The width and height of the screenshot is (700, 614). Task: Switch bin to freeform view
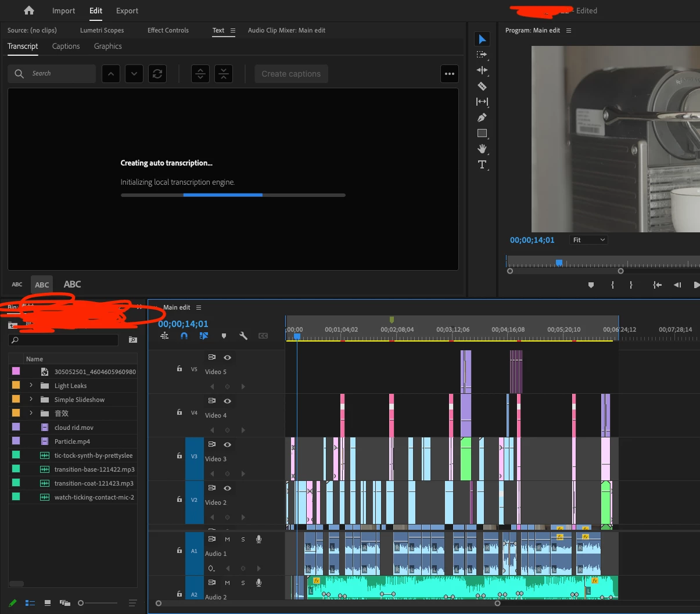[x=64, y=603]
